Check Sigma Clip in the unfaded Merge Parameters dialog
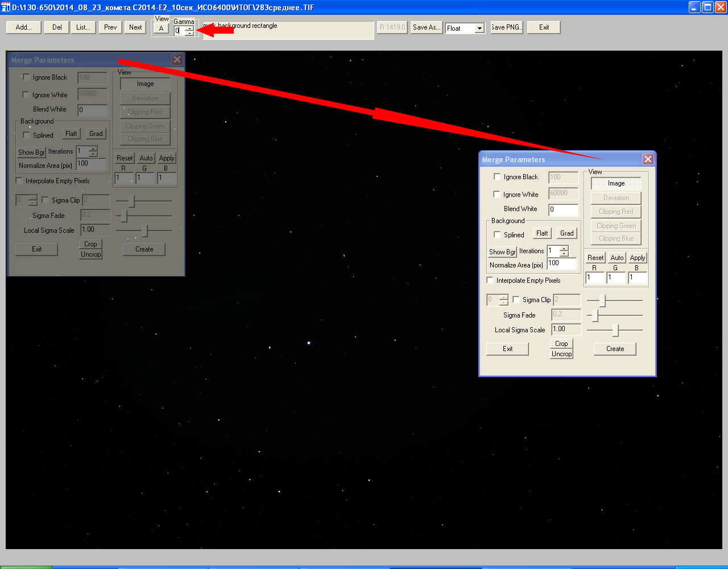Viewport: 728px width, 569px height. [516, 300]
